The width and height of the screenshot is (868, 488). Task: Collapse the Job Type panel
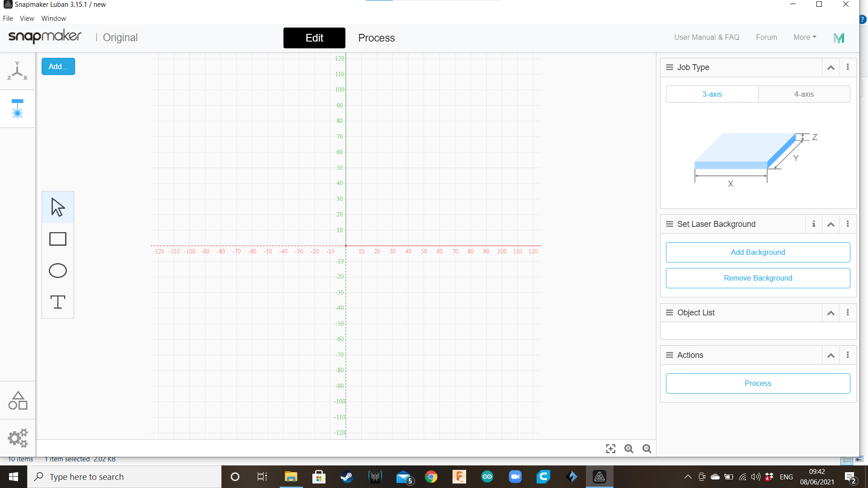[x=831, y=67]
